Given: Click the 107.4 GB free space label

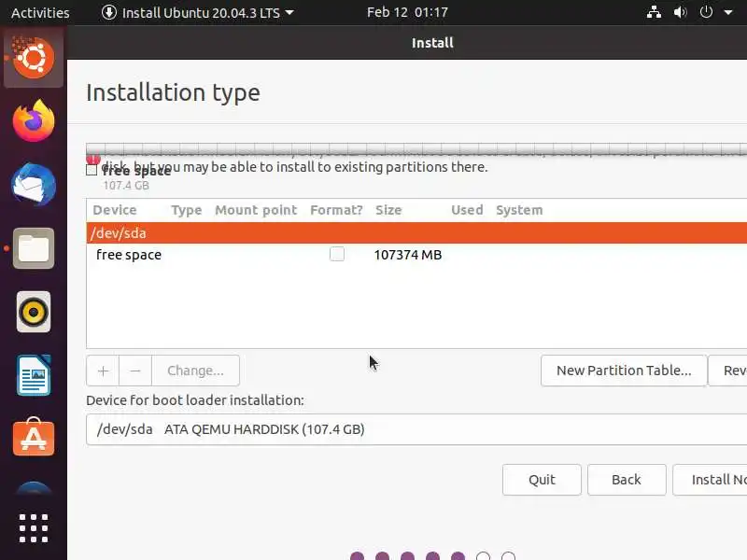Looking at the screenshot, I should (x=126, y=185).
